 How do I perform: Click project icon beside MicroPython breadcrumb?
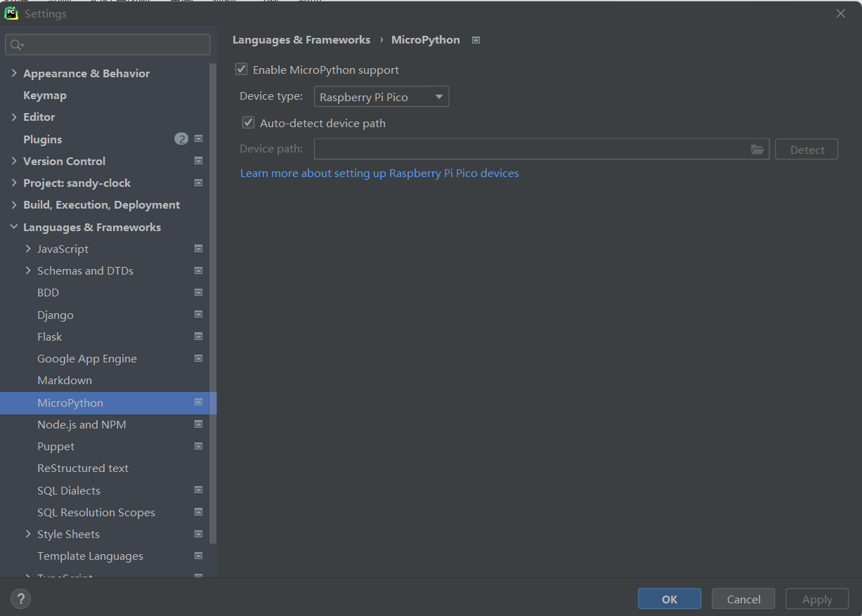click(476, 40)
